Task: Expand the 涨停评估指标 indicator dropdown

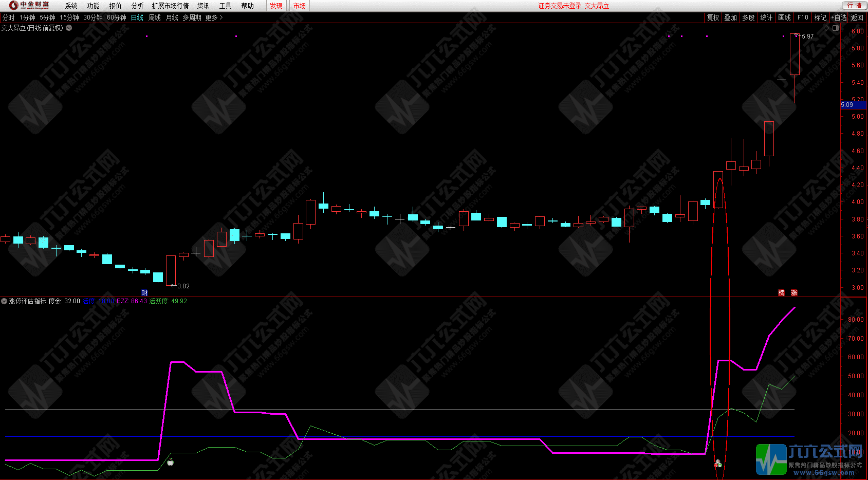Action: 4,301
